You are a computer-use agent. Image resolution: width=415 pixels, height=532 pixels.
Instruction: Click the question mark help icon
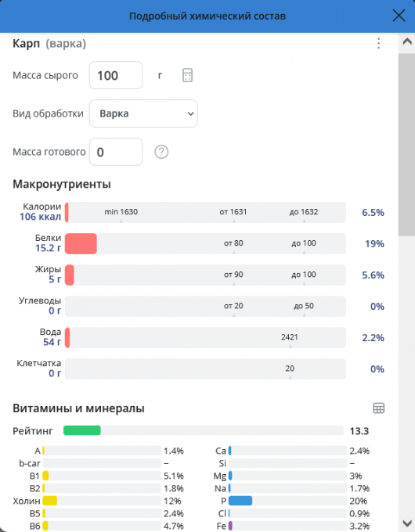pos(161,152)
